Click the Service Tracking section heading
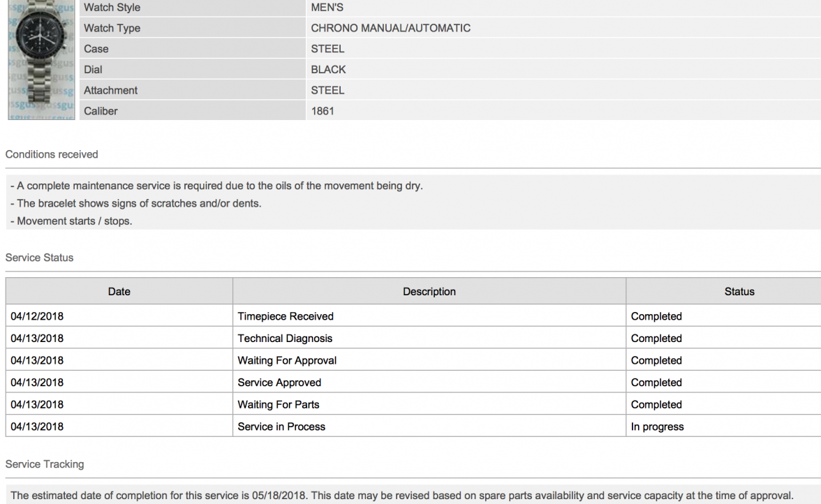Viewport: 821px width, 504px height. coord(44,464)
